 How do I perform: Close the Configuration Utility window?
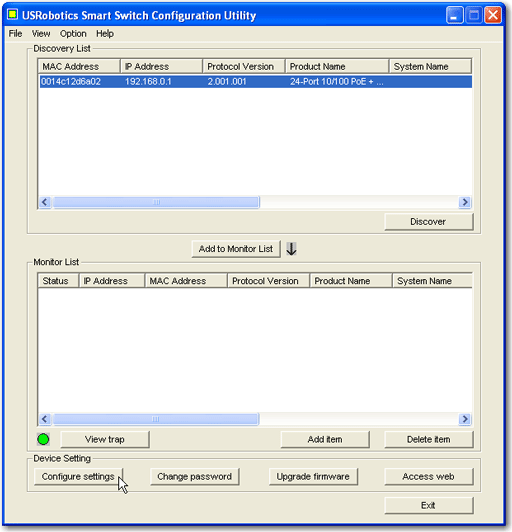tap(493, 15)
